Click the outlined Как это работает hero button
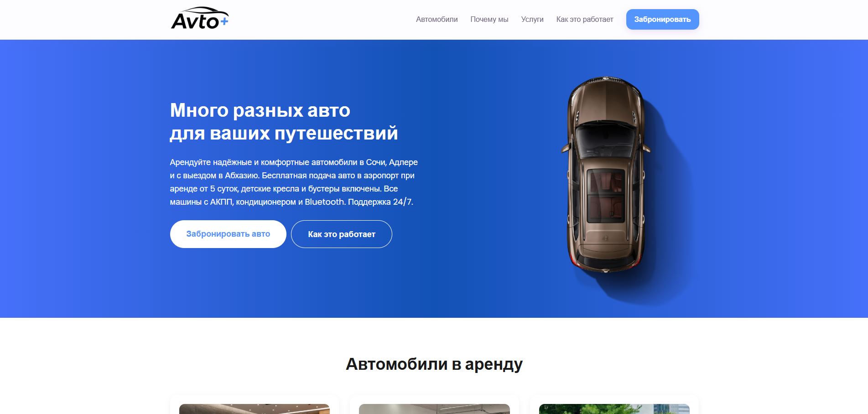The height and width of the screenshot is (414, 868). pos(342,234)
